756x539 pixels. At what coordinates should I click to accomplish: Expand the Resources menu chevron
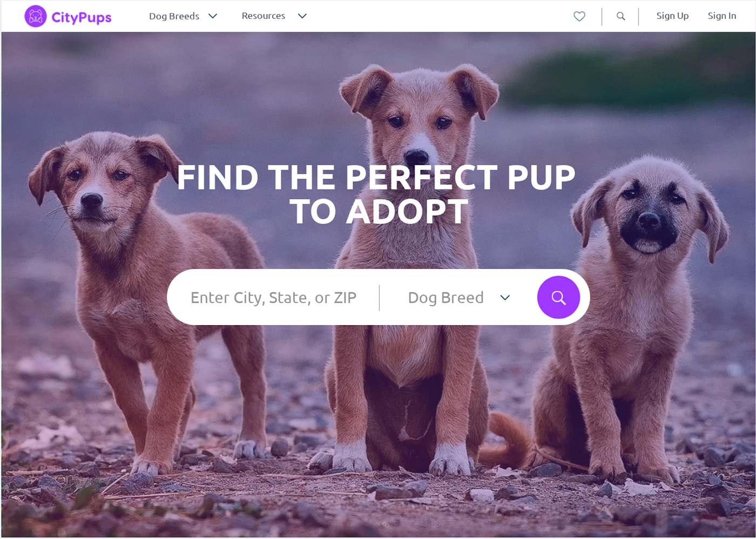point(302,16)
